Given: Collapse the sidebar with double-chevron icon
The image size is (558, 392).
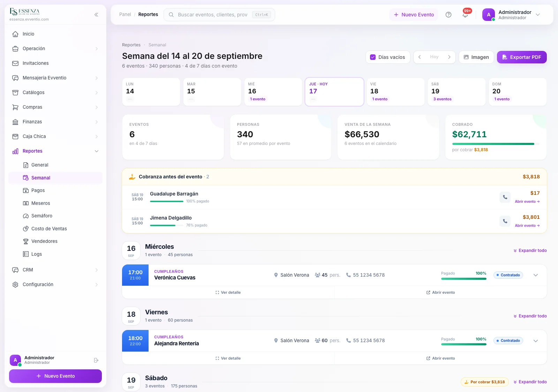Looking at the screenshot, I should click(x=96, y=15).
